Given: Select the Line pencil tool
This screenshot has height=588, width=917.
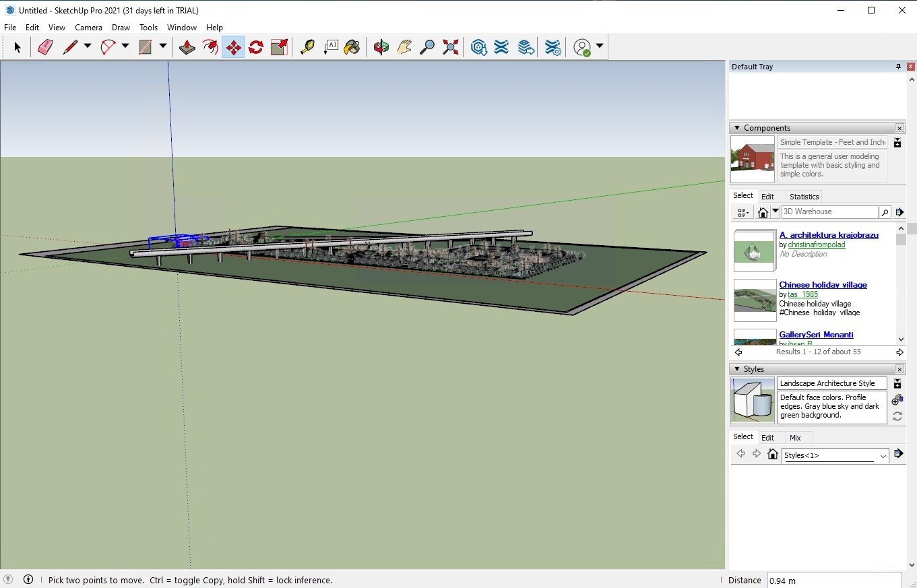Looking at the screenshot, I should pyautogui.click(x=70, y=47).
